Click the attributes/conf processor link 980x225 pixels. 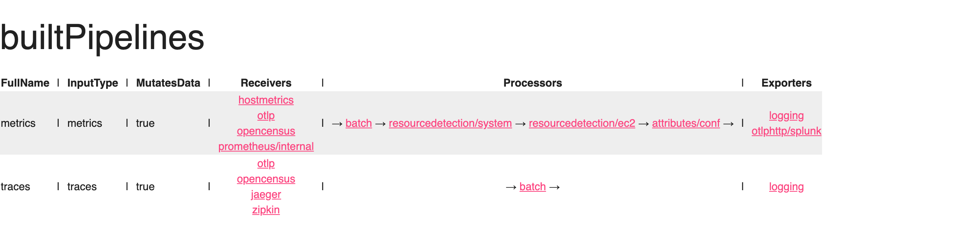click(x=686, y=123)
